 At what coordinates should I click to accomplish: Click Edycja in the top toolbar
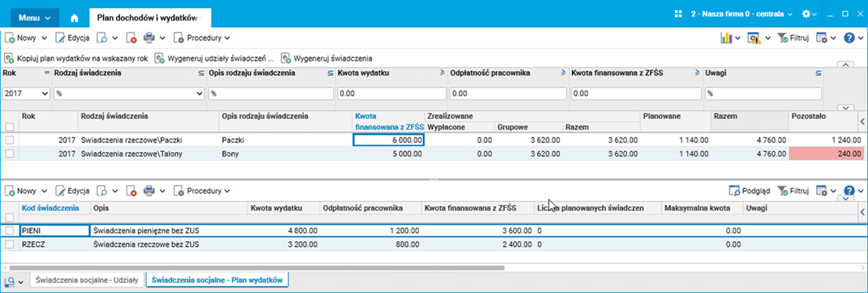[x=72, y=38]
